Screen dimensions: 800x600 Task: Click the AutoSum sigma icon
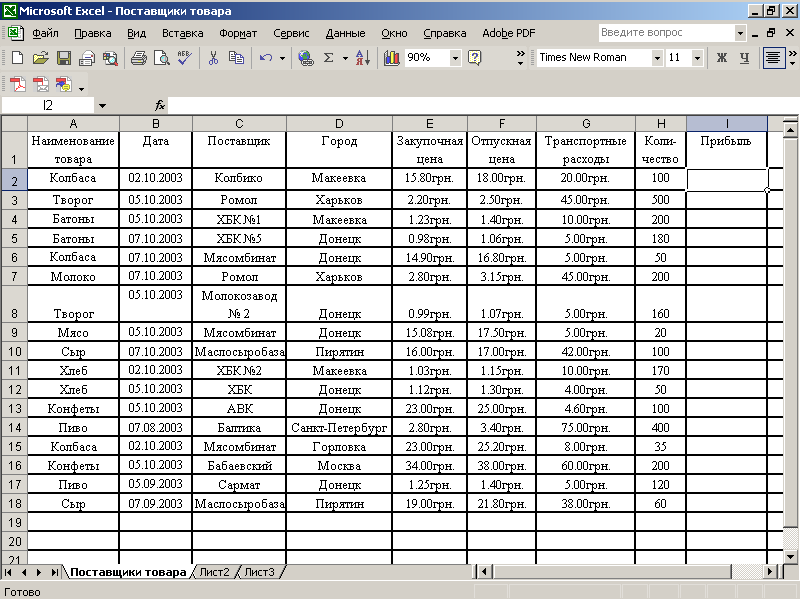click(x=329, y=58)
